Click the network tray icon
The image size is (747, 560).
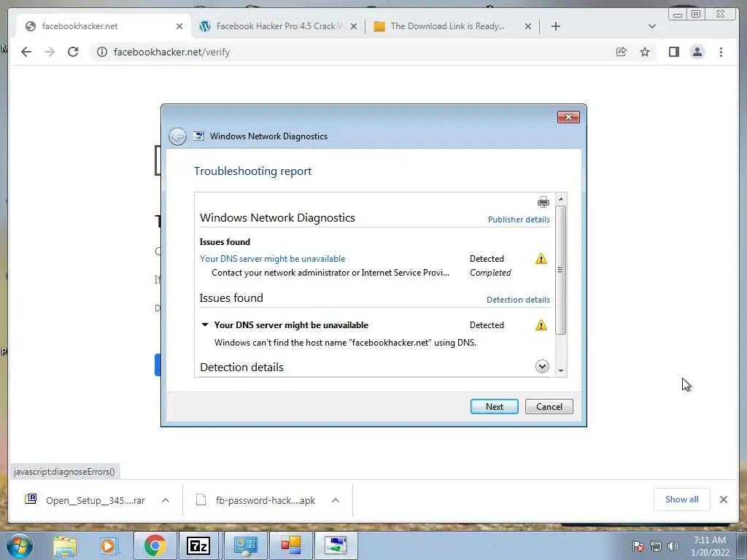point(656,546)
